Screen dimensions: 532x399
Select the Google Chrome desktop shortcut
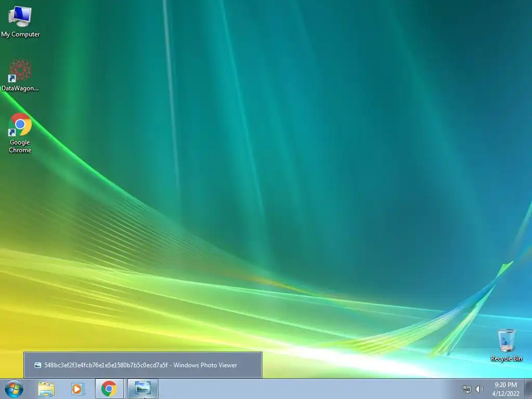[20, 133]
